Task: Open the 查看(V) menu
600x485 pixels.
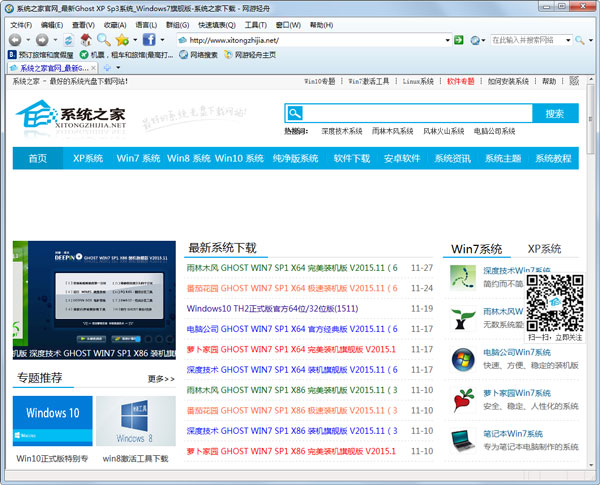Action: [x=83, y=25]
